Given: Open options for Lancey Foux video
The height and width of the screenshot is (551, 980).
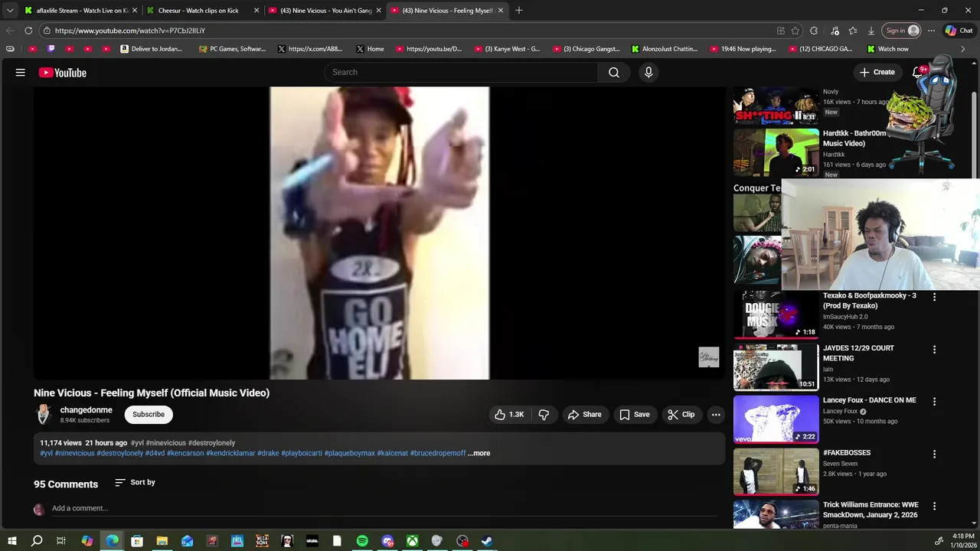Looking at the screenshot, I should (x=934, y=401).
